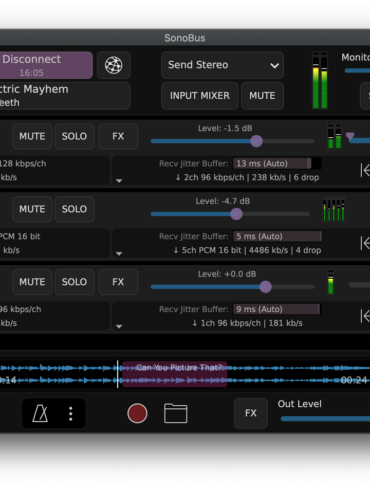Start recording with the red record button
Image resolution: width=370 pixels, height=490 pixels.
click(x=137, y=413)
